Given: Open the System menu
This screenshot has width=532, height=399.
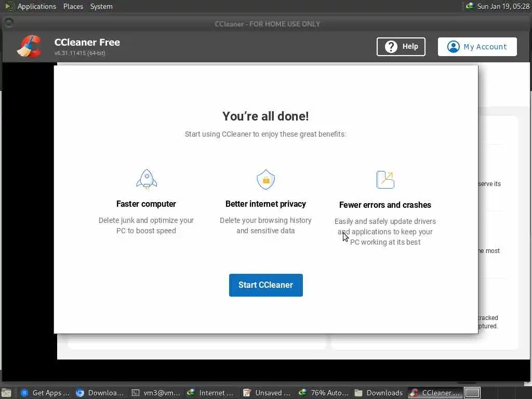Looking at the screenshot, I should [x=101, y=6].
